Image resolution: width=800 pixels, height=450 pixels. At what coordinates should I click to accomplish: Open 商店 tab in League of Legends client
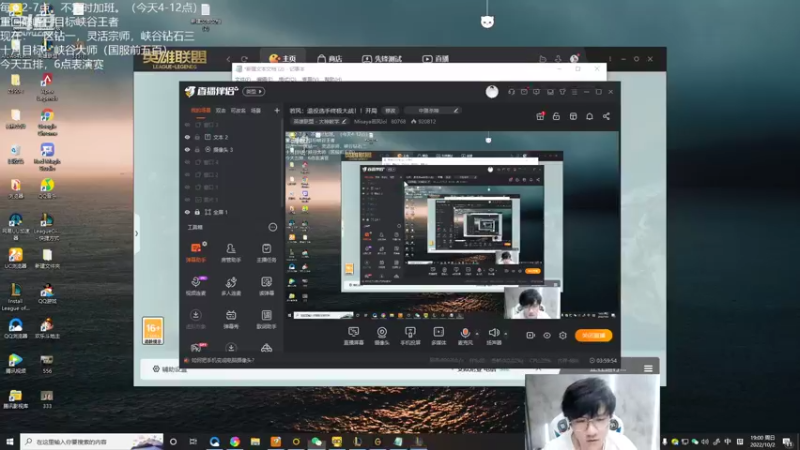330,59
